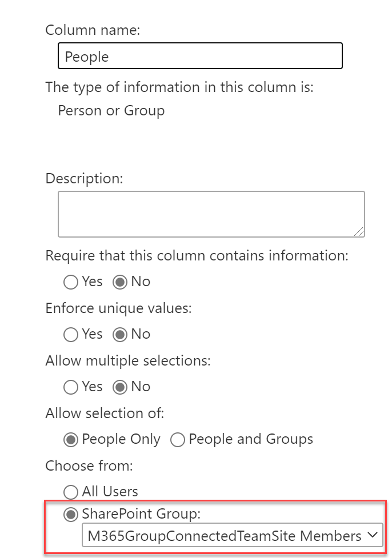The height and width of the screenshot is (558, 392).
Task: Select the SharePoint Group radio button
Action: (x=71, y=515)
